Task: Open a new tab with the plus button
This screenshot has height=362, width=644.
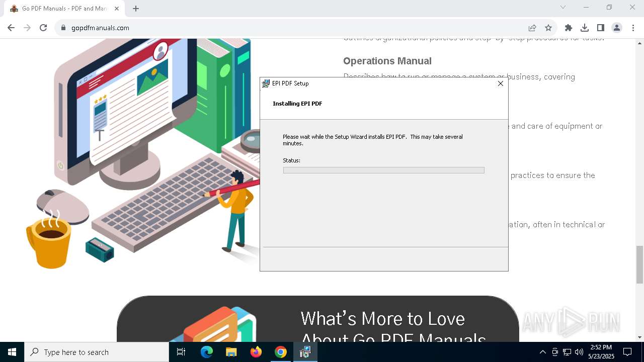Action: coord(136,9)
